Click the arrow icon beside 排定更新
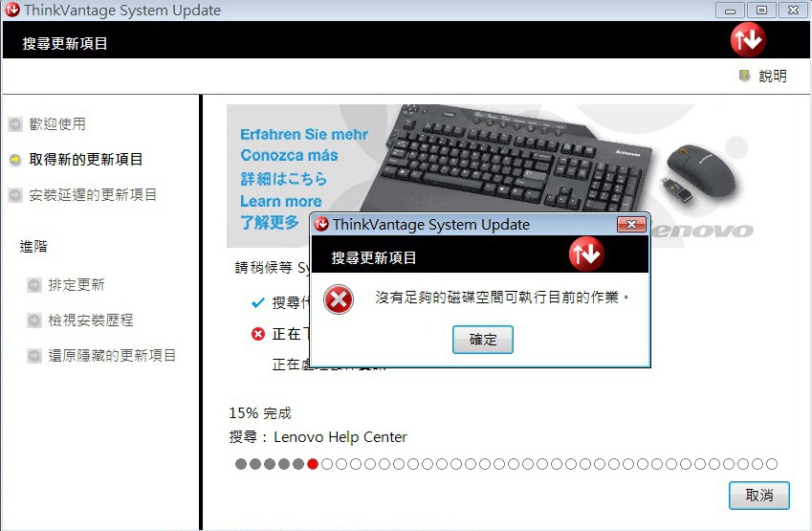 click(34, 285)
